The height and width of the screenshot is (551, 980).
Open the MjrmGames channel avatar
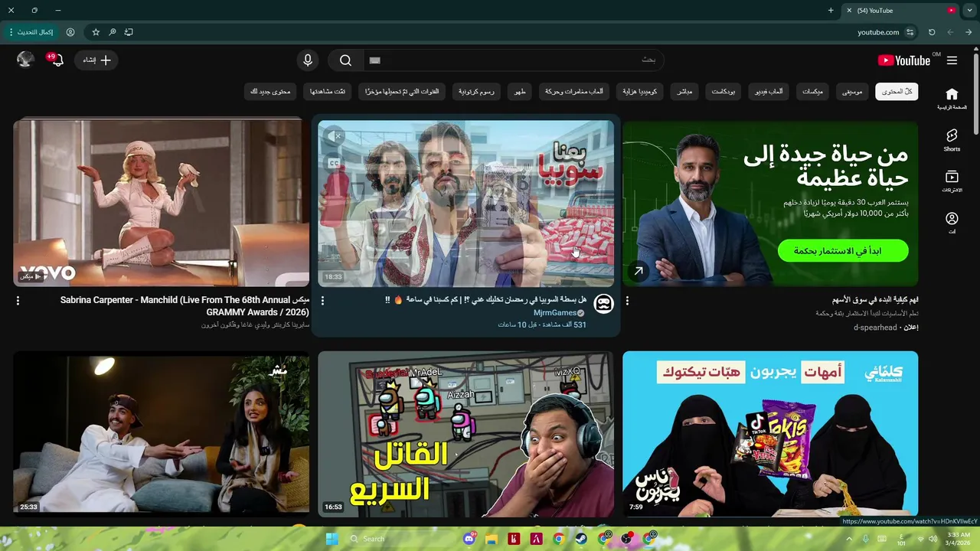pos(603,303)
